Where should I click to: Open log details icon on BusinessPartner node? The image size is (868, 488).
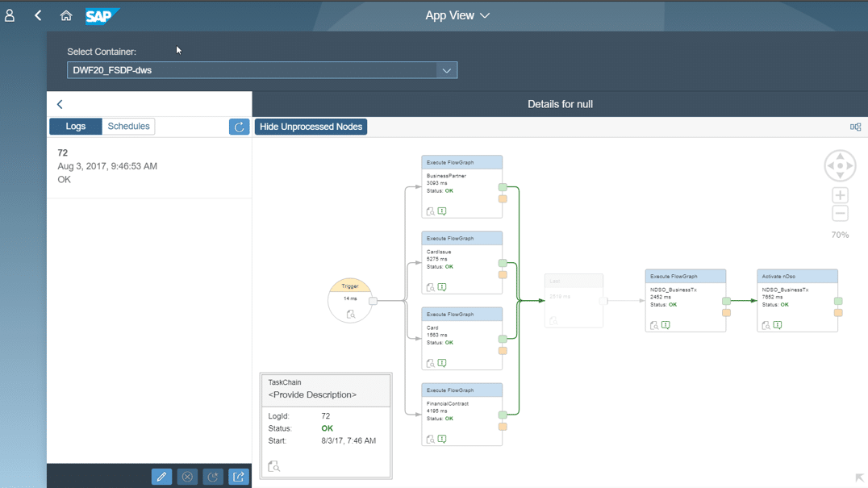(430, 211)
